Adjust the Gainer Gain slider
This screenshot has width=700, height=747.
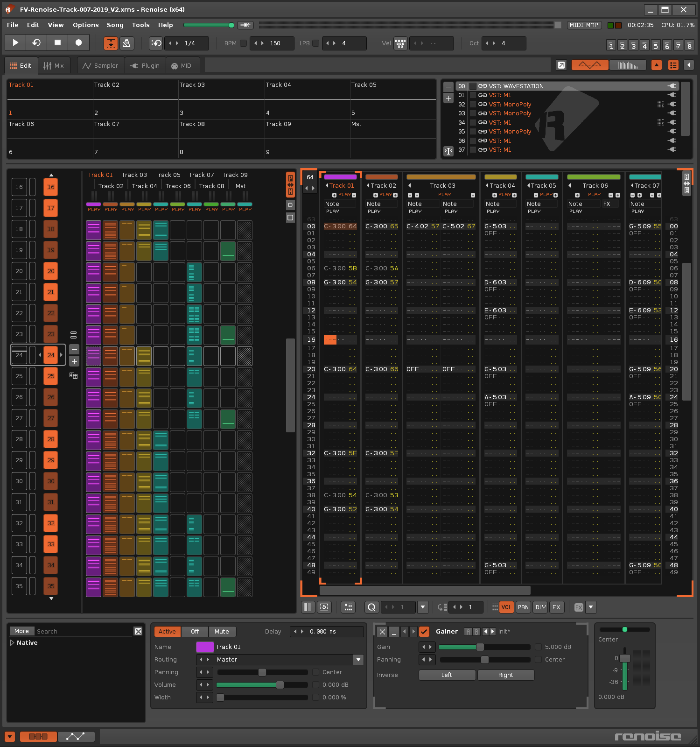pos(484,647)
